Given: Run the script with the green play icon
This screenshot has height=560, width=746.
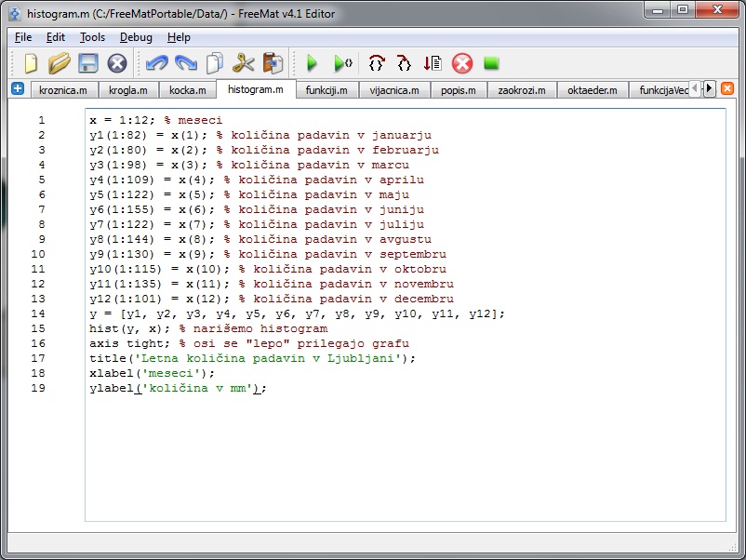Looking at the screenshot, I should (x=313, y=63).
